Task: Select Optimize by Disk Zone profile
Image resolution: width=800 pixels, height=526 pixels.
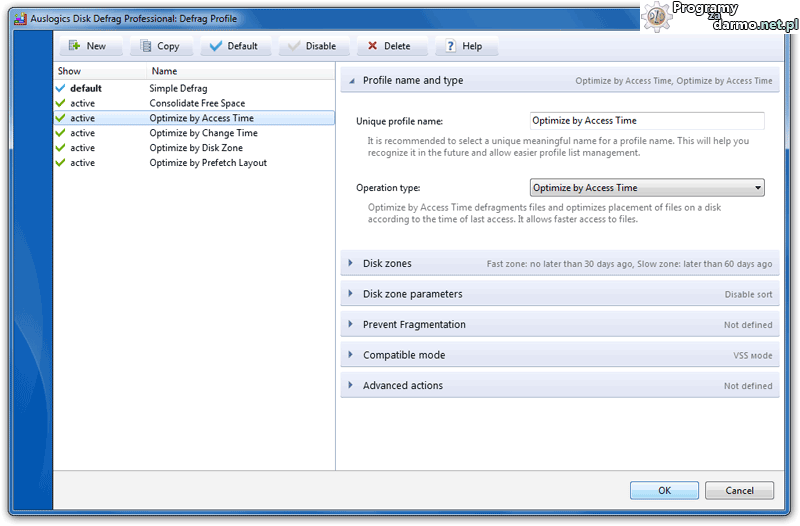Action: (196, 148)
